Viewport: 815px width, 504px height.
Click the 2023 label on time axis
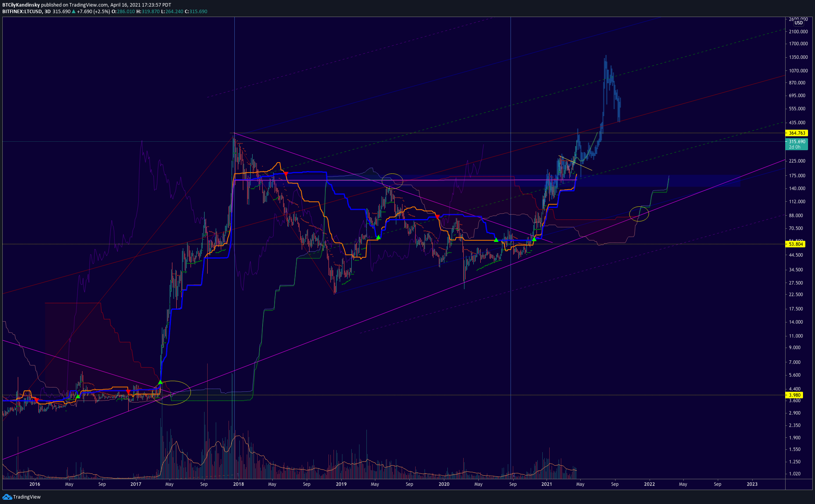752,484
